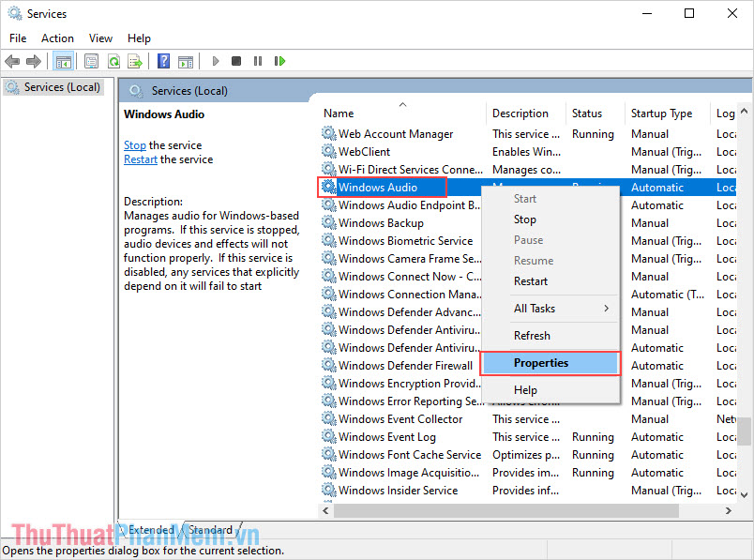Image resolution: width=754 pixels, height=560 pixels.
Task: Click the Start Service playback icon
Action: click(215, 61)
